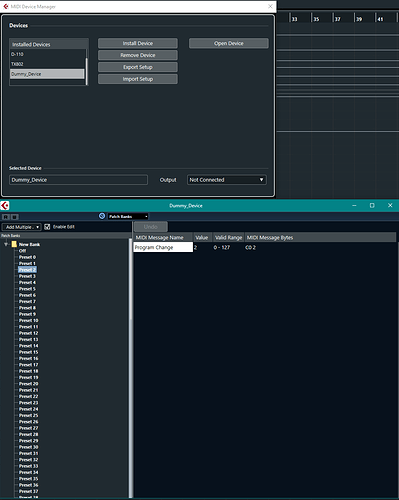Image resolution: width=399 pixels, height=500 pixels.
Task: Open the Patch Banks view dropdown
Action: point(128,217)
